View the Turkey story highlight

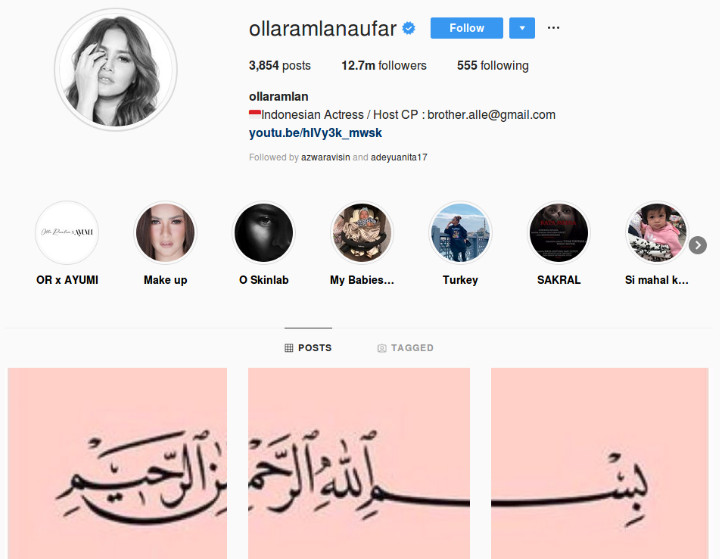(460, 233)
